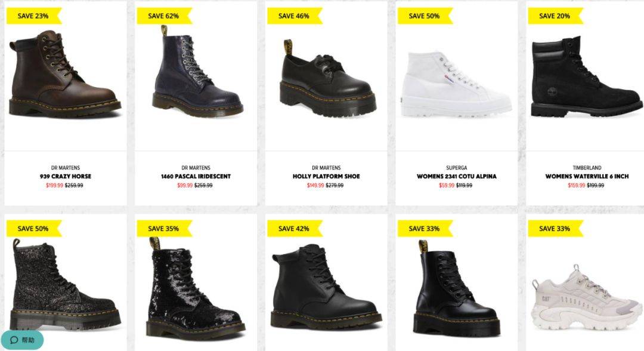View the white Superga sneaker image

(456, 84)
